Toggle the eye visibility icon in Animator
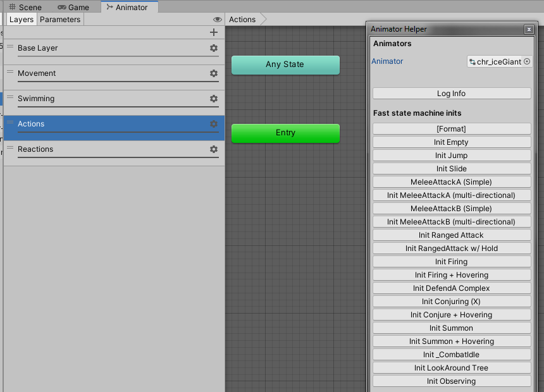 (x=218, y=20)
